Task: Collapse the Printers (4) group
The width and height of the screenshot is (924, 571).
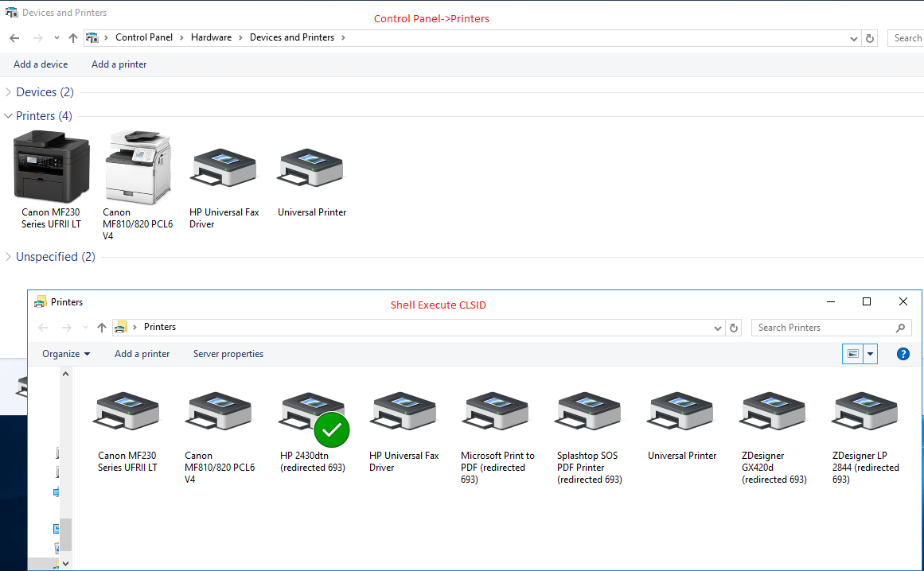Action: (8, 116)
